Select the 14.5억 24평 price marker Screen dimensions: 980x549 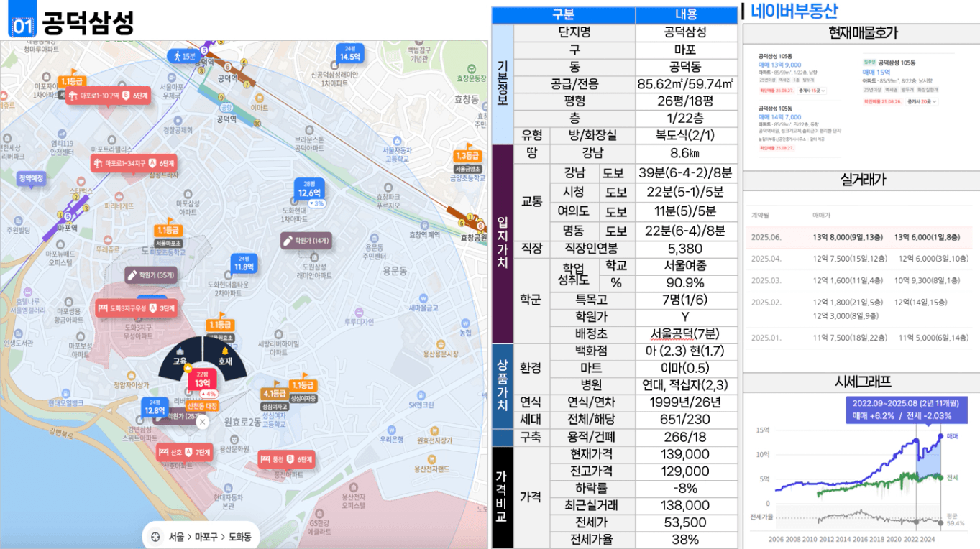350,53
